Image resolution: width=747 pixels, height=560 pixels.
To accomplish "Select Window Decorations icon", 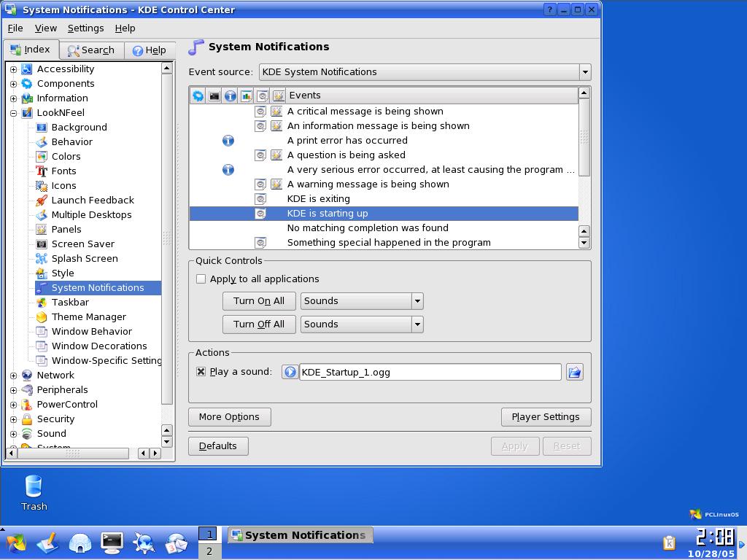I will [42, 346].
